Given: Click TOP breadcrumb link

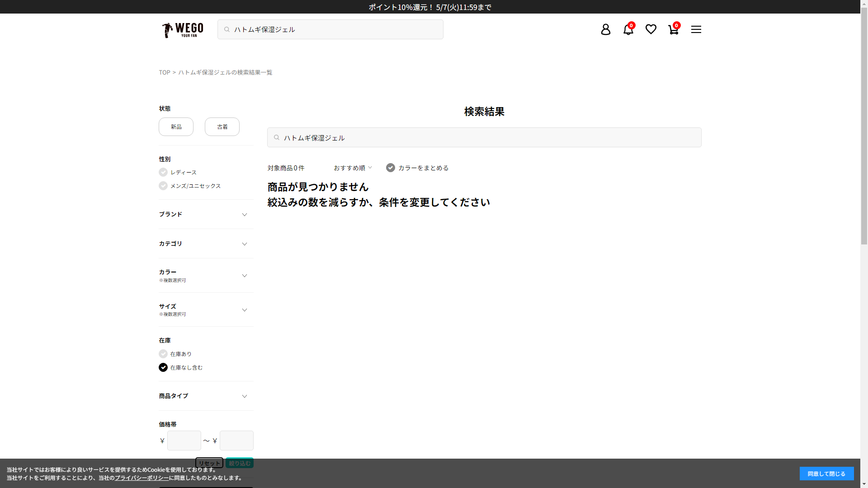Looking at the screenshot, I should 164,72.
